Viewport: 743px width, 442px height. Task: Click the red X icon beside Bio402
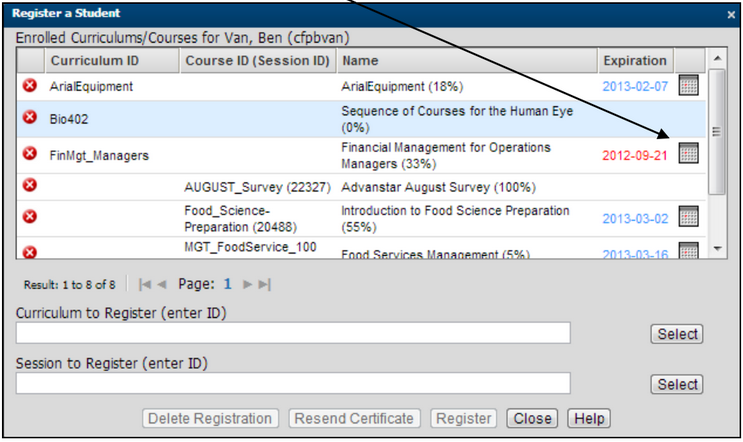(x=30, y=117)
